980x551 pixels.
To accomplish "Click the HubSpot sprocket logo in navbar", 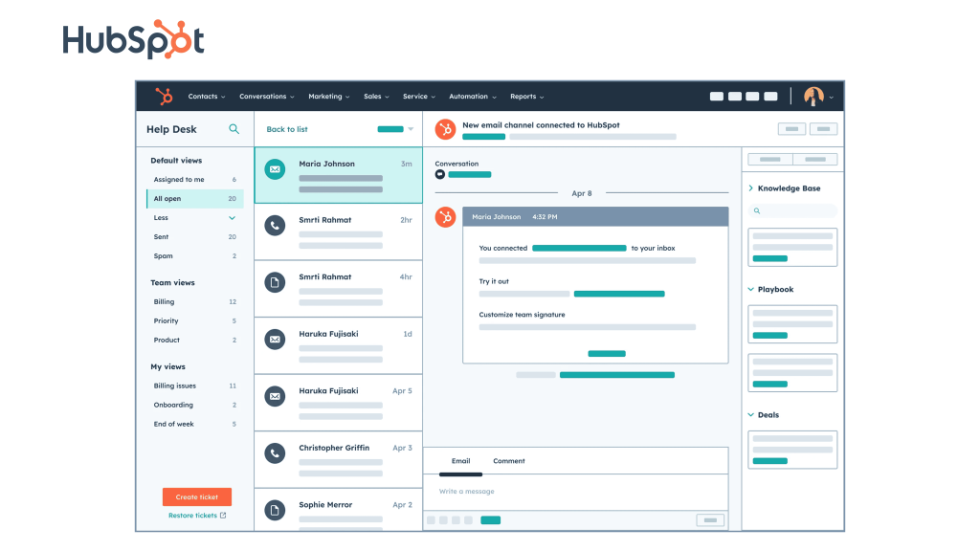I will (165, 97).
